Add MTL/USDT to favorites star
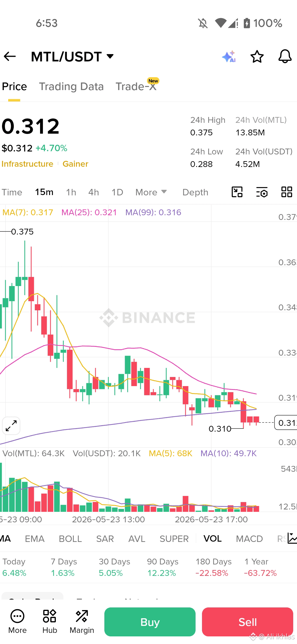The height and width of the screenshot is (644, 297). pos(257,56)
